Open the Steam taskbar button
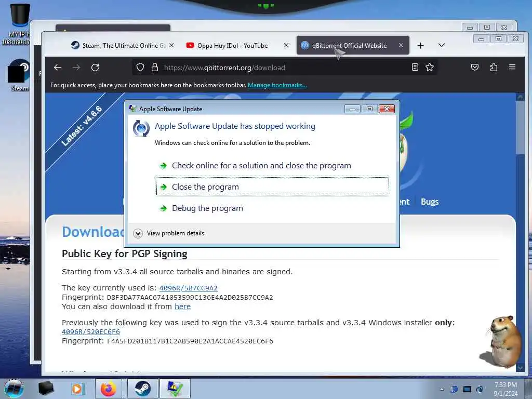 click(142, 389)
